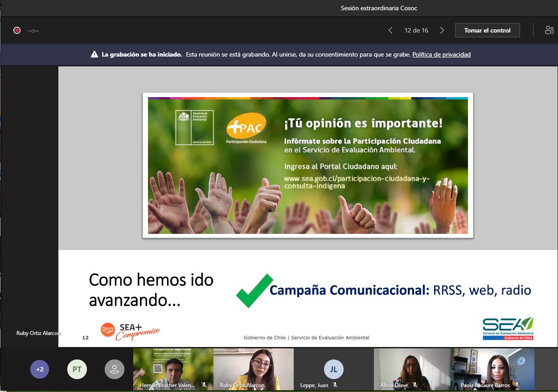Click the sea.gob.cl URL on the slide
The height and width of the screenshot is (392, 558).
point(357,182)
